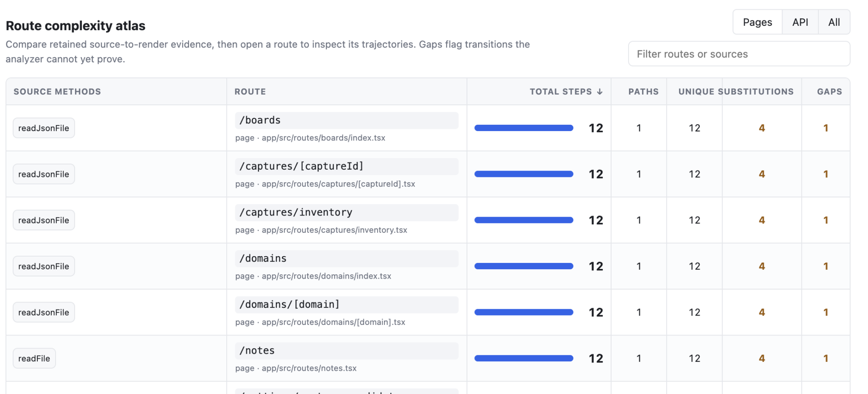868x394 pixels.
Task: Switch to the Pages tab
Action: 757,22
